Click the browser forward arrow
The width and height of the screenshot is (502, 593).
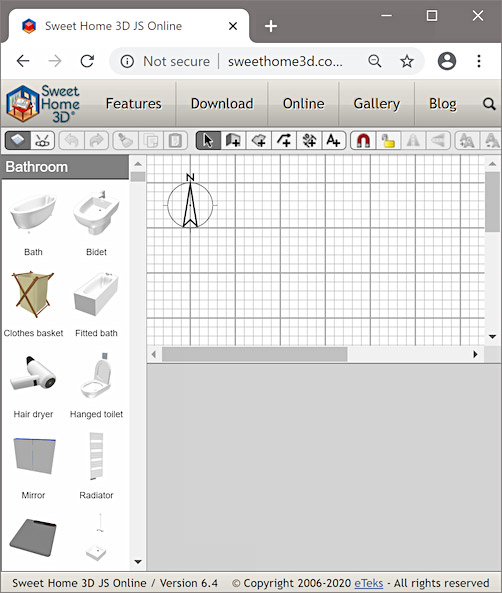[55, 61]
